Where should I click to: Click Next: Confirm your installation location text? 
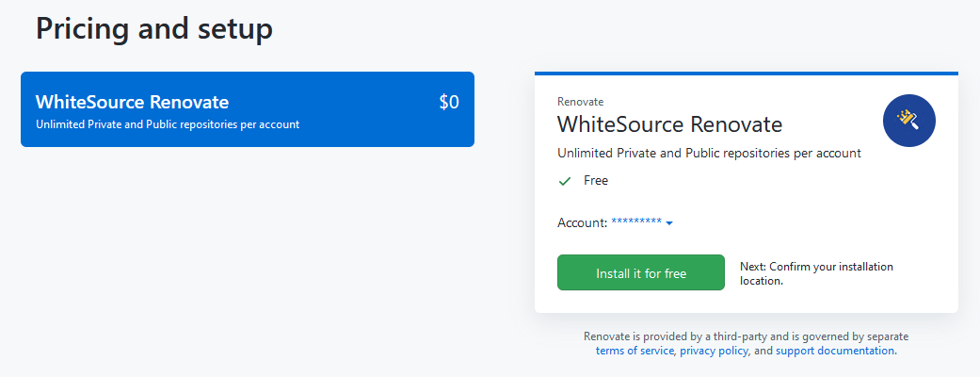pos(816,273)
